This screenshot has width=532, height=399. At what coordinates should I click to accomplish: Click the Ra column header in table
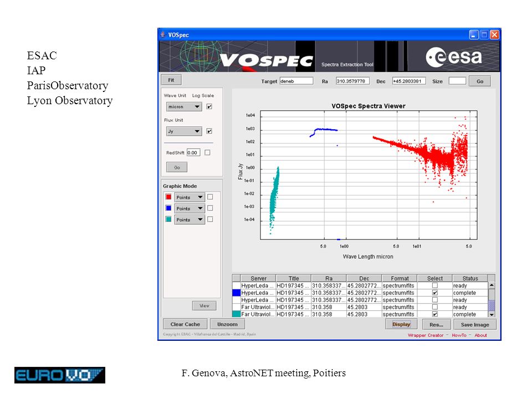click(x=329, y=278)
